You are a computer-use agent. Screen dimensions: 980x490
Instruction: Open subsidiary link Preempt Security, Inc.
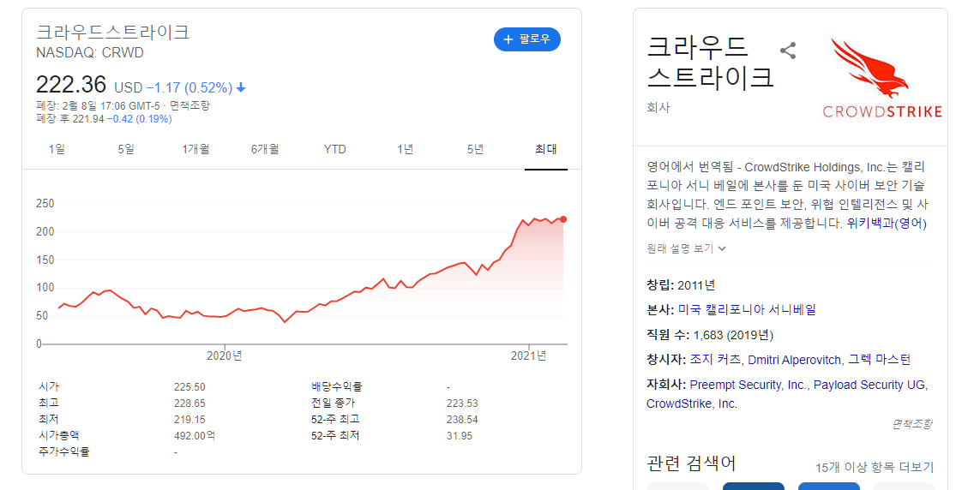749,385
